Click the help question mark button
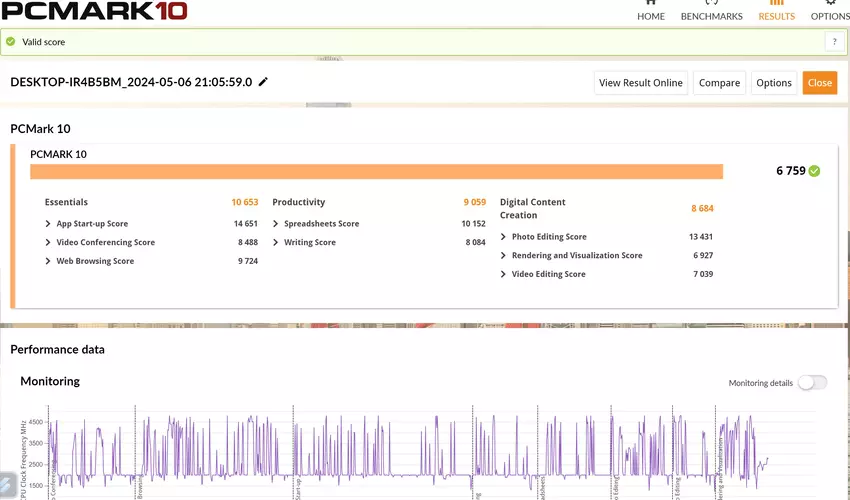 click(x=832, y=42)
